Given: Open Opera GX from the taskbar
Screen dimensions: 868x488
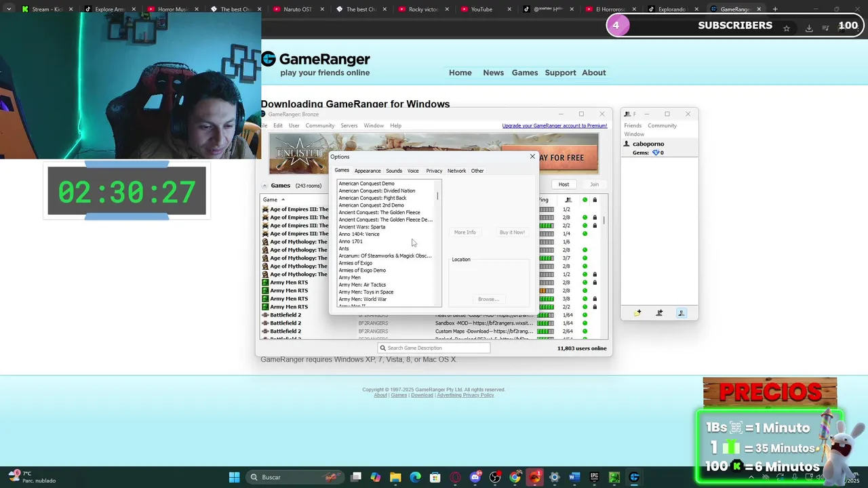Looking at the screenshot, I should [x=455, y=477].
